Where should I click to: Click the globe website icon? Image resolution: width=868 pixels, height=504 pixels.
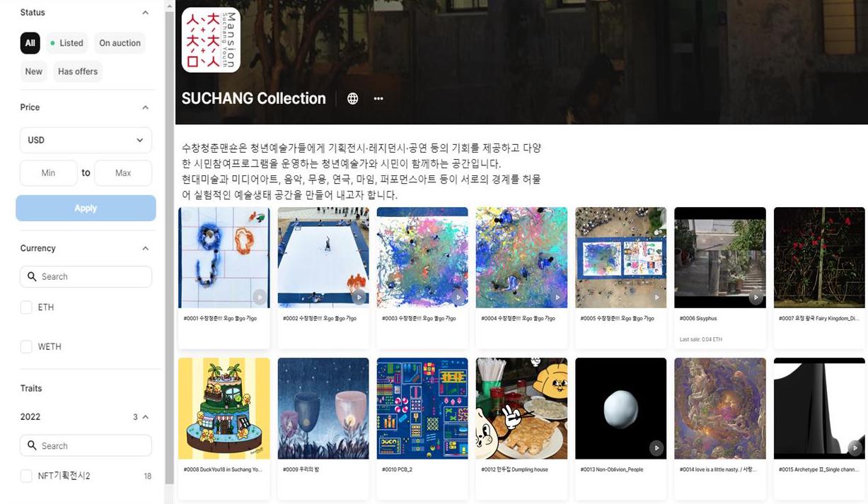[x=352, y=98]
